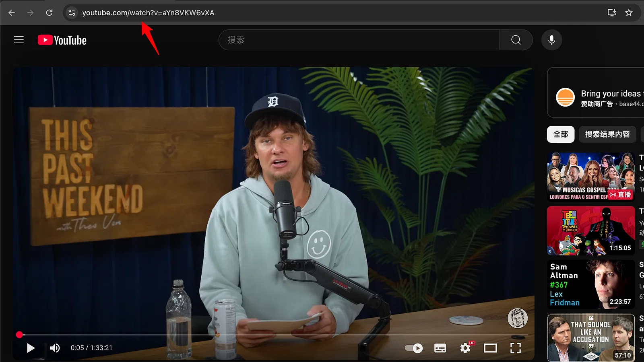Viewport: 644px width, 362px height.
Task: Play the video with play button
Action: [x=31, y=348]
